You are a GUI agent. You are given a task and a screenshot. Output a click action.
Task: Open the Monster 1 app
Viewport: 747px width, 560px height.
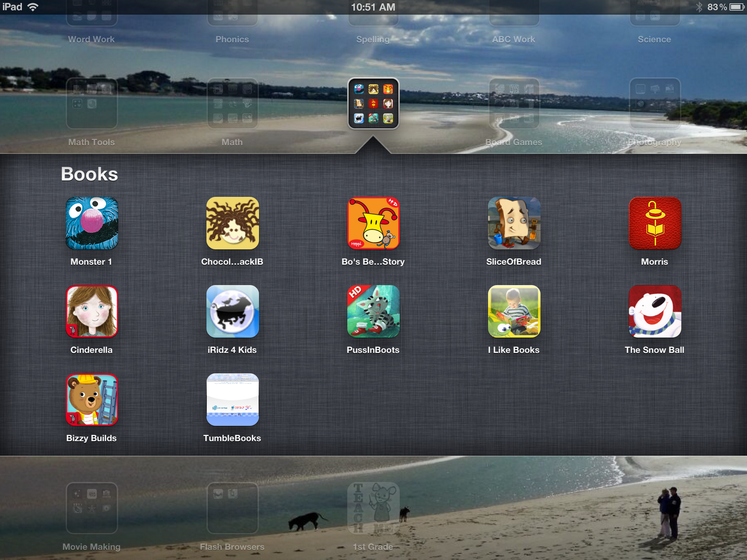91,223
